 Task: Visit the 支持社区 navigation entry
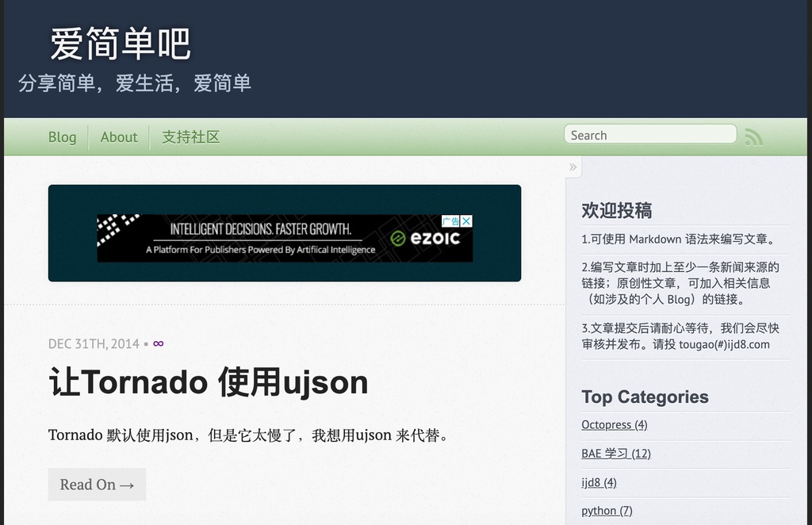190,136
